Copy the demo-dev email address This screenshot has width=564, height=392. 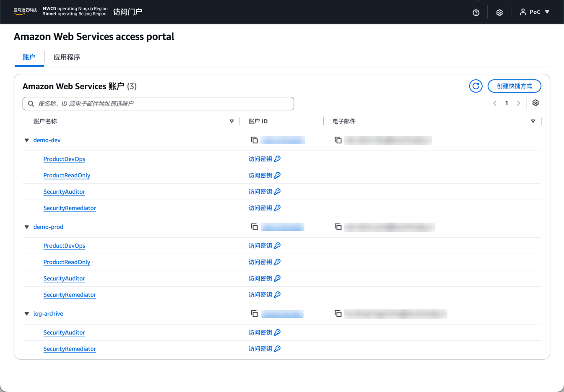pyautogui.click(x=338, y=140)
